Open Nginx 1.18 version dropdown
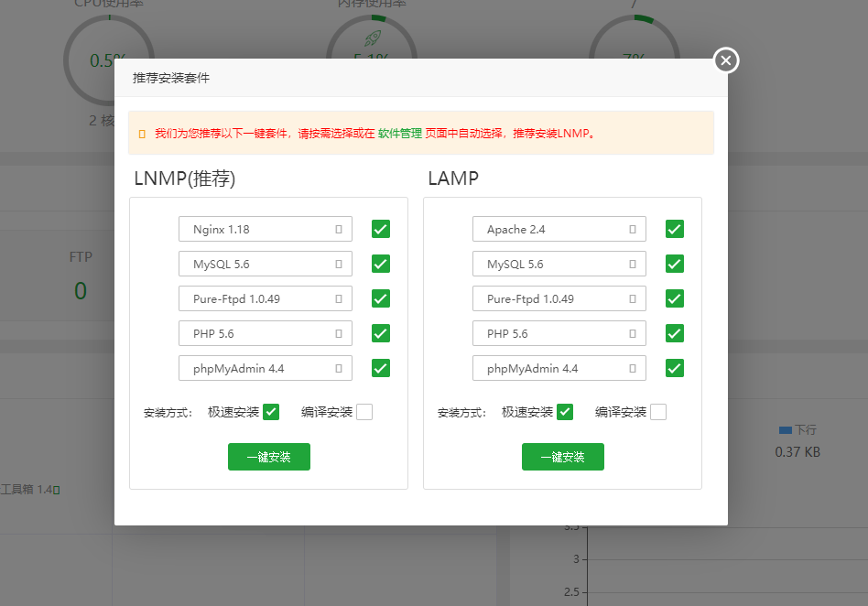 point(266,229)
